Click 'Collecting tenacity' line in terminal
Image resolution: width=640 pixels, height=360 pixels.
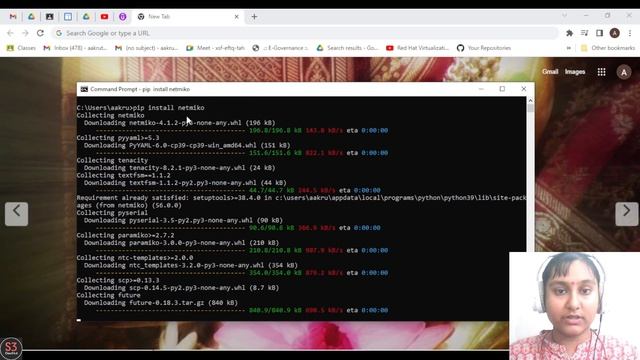tap(112, 160)
